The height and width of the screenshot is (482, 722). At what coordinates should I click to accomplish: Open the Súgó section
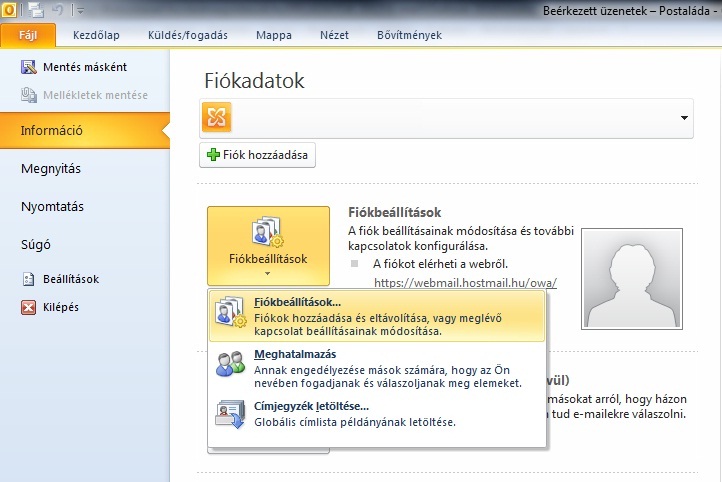(x=35, y=244)
